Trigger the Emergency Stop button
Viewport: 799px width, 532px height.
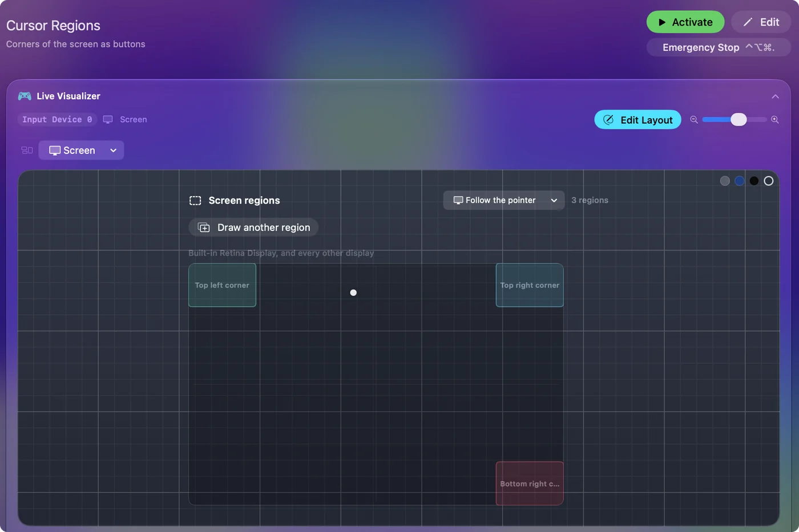coord(719,47)
